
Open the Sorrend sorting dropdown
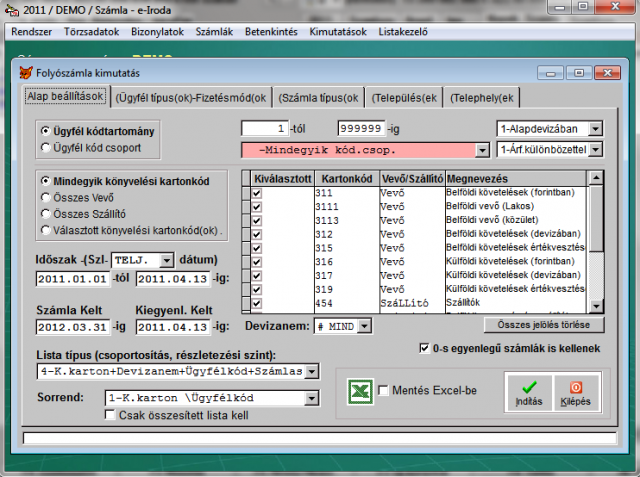312,397
